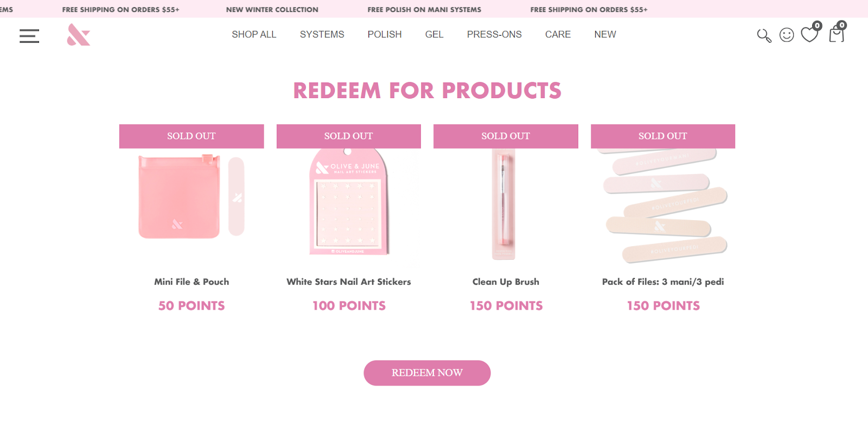Screen dimensions: 868x424
Task: Click the Free Polish on Mani Systems banner
Action: (424, 10)
